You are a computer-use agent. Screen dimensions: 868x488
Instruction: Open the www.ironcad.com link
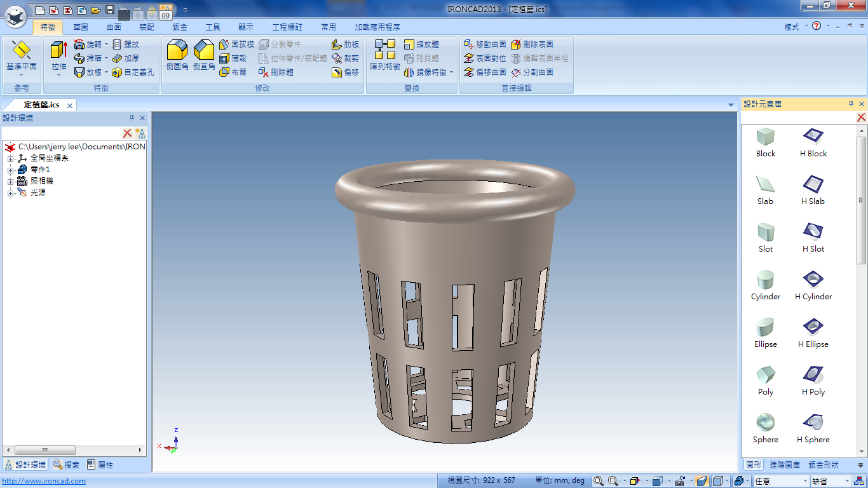(x=43, y=481)
